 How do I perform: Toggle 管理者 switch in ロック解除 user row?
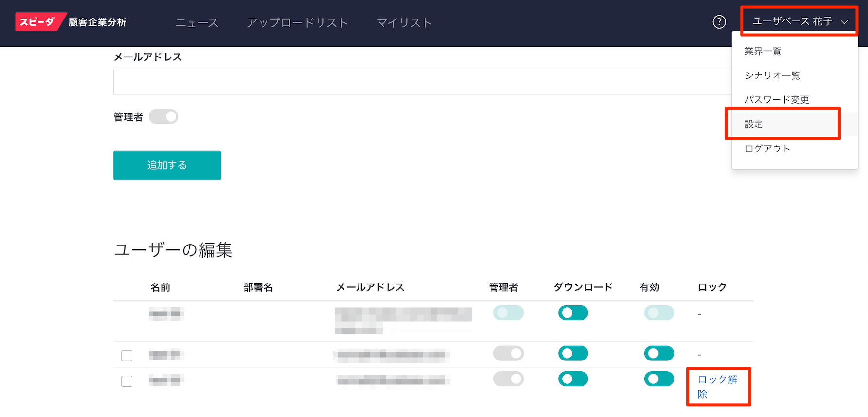point(509,379)
